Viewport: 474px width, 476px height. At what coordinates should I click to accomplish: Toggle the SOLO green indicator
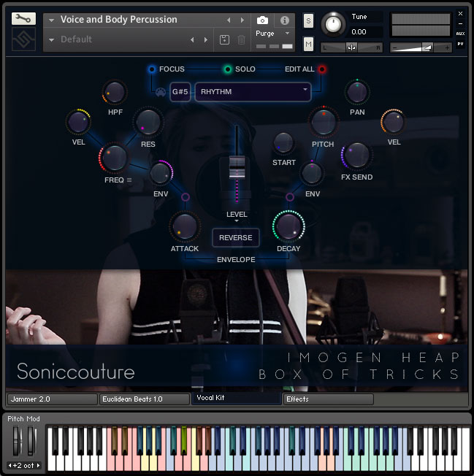(x=227, y=69)
